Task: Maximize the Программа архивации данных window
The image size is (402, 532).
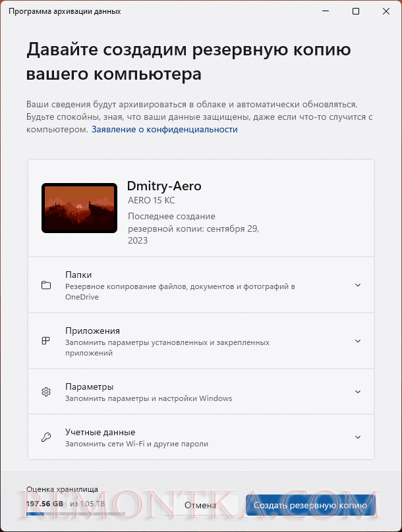Action: (x=356, y=11)
